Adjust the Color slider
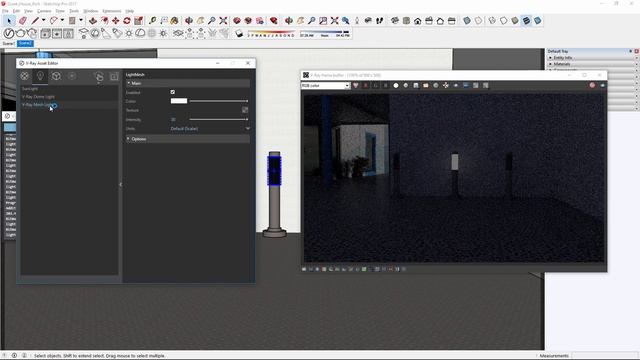Image resolution: width=640 pixels, height=360 pixels. (218, 101)
